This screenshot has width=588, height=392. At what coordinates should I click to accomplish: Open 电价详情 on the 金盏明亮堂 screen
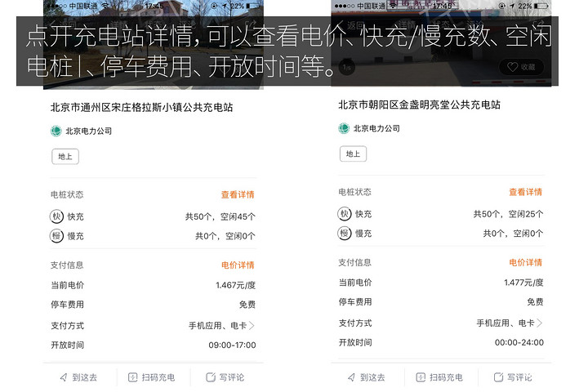tap(526, 263)
